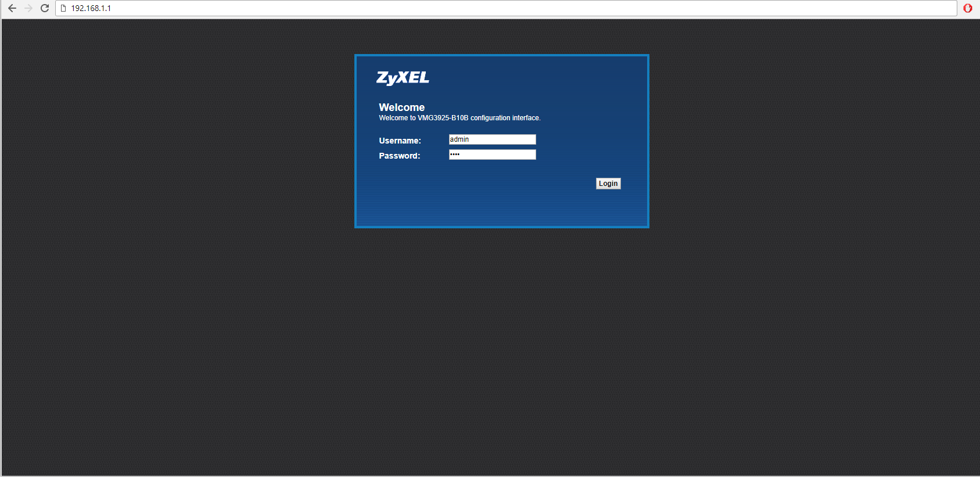This screenshot has width=980, height=477.
Task: Click the Username: label
Action: [400, 141]
